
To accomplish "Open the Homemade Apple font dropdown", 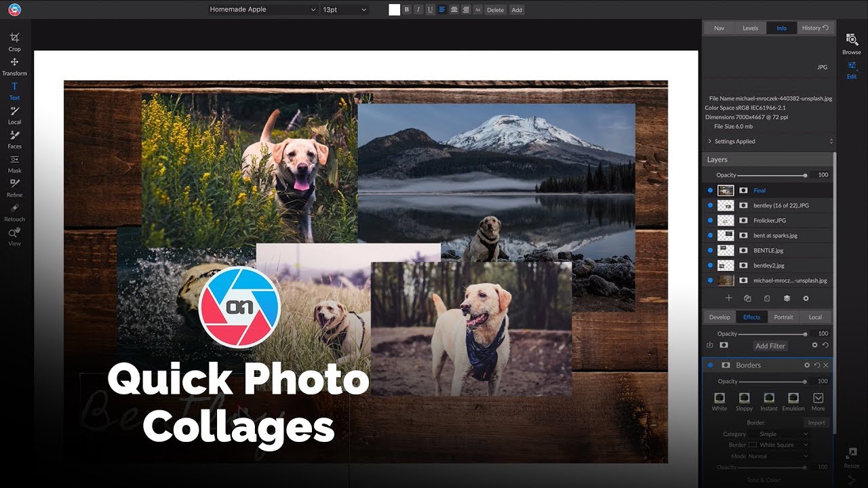I will [x=261, y=9].
